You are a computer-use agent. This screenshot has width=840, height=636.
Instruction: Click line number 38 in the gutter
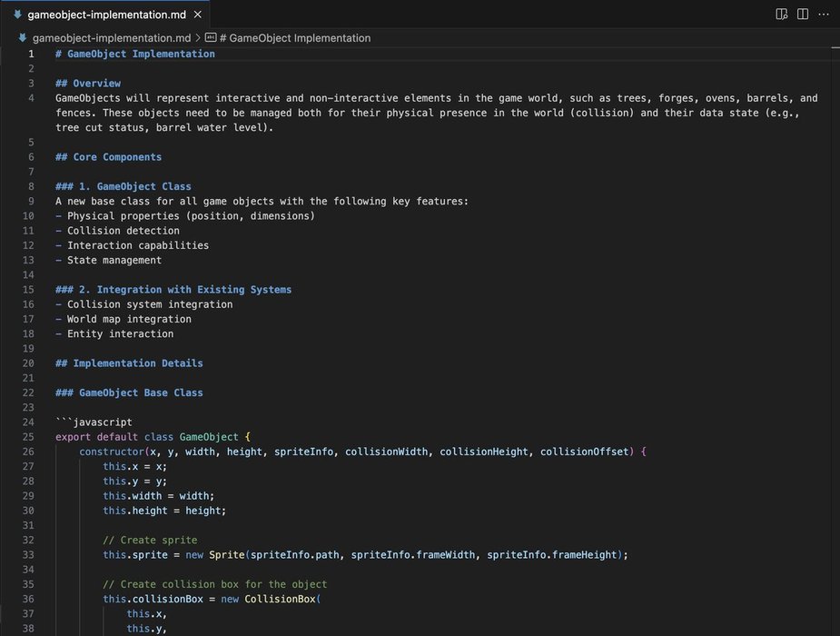tap(28, 629)
